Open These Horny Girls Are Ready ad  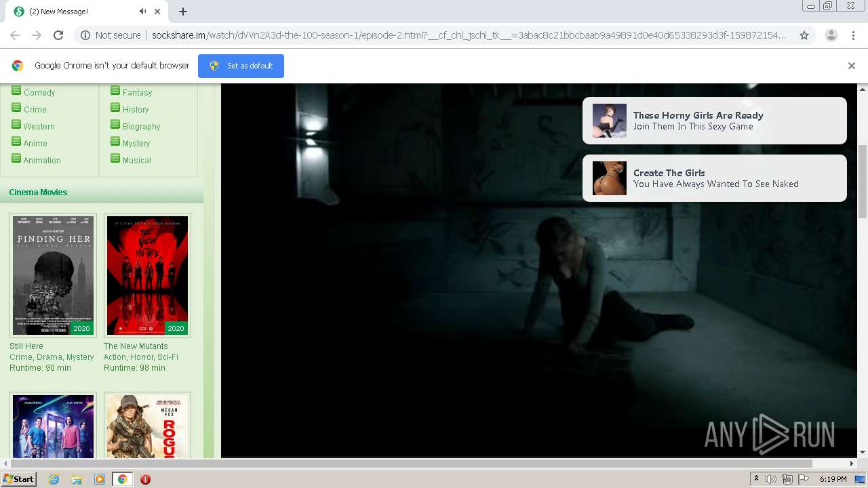pos(715,121)
